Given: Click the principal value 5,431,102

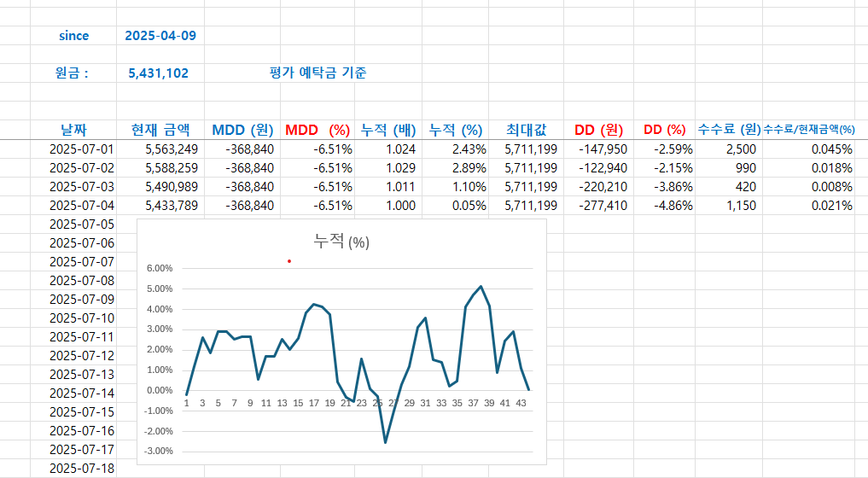Looking at the screenshot, I should point(160,73).
